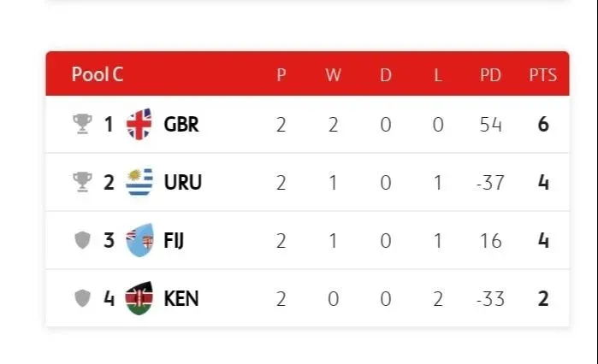Screen dimensions: 598x364
Task: Click the trophy icon beside GBR
Action: pos(82,125)
